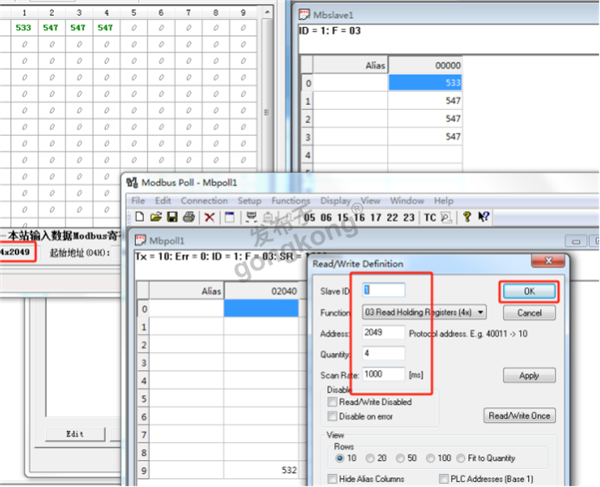Screen dimensions: 600x487
Task: Select Mbslave1 cell with value 533
Action: 425,83
